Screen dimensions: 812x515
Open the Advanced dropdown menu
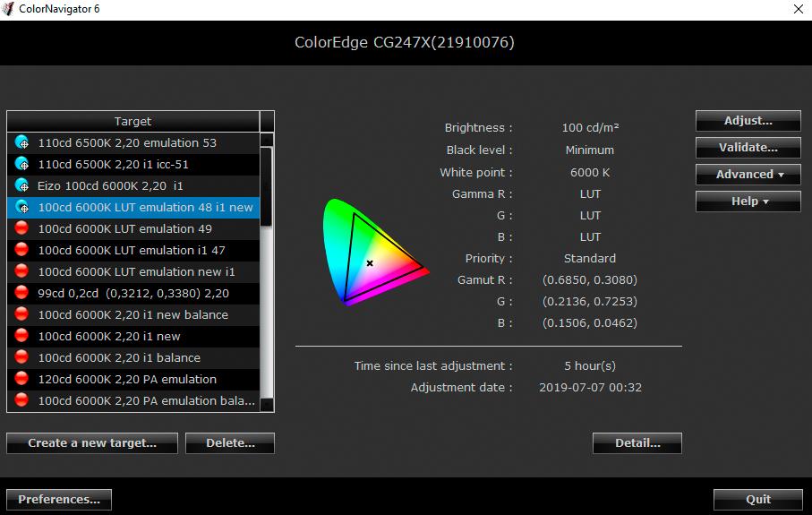(x=748, y=175)
